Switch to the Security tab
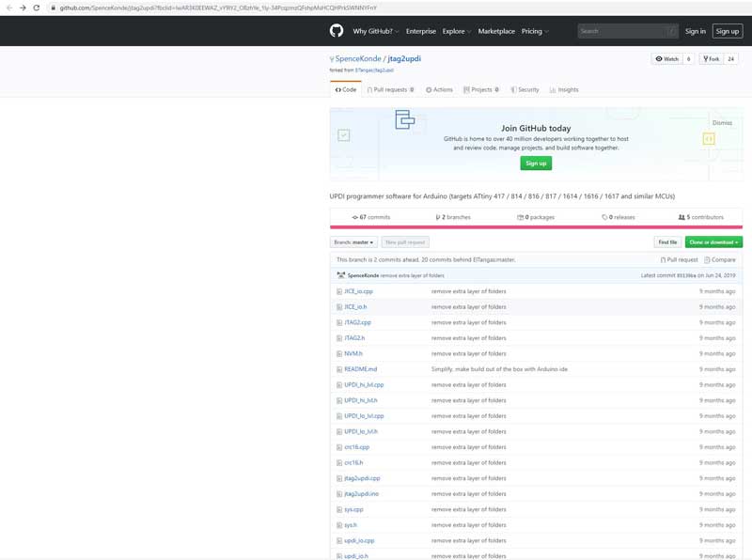The height and width of the screenshot is (560, 752). (525, 89)
